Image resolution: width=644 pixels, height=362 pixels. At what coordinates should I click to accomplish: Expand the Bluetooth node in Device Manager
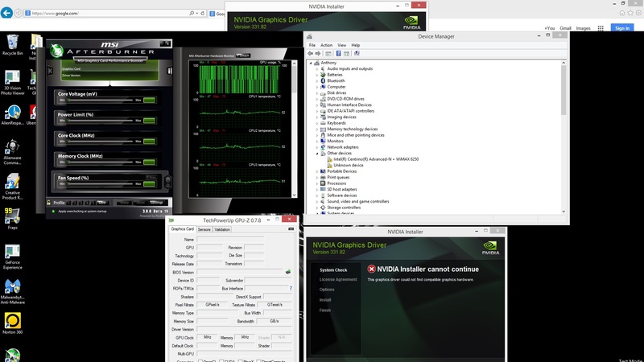(x=317, y=81)
